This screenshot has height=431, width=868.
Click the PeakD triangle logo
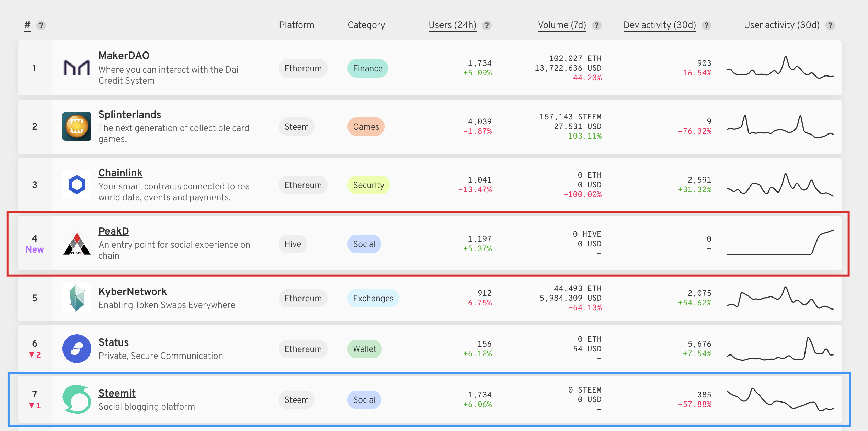pos(77,244)
